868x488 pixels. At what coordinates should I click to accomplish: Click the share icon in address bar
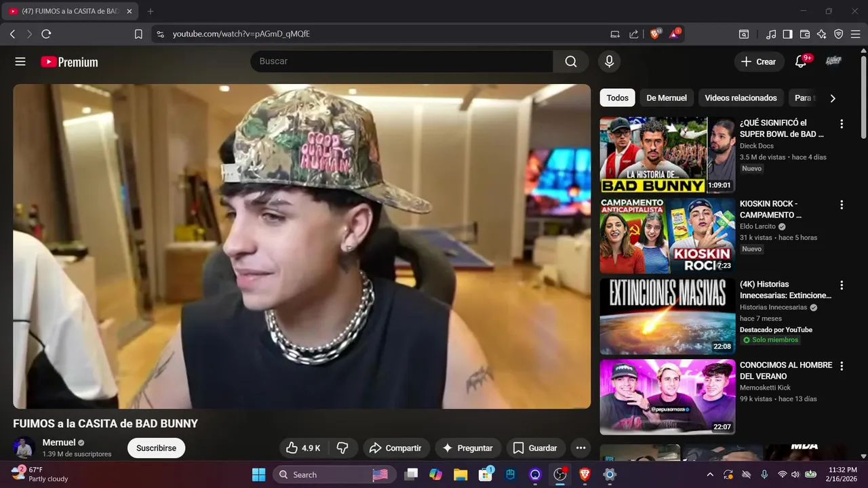click(x=633, y=34)
